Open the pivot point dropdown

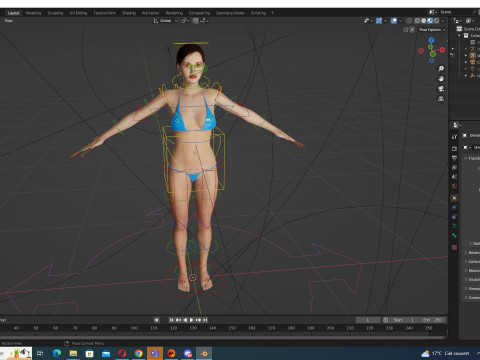tap(185, 21)
